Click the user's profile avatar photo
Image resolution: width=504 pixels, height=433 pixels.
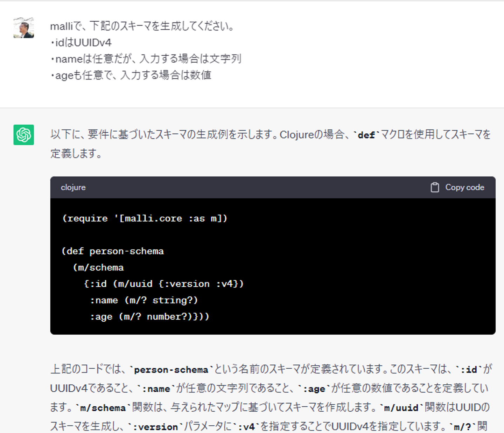(x=24, y=28)
